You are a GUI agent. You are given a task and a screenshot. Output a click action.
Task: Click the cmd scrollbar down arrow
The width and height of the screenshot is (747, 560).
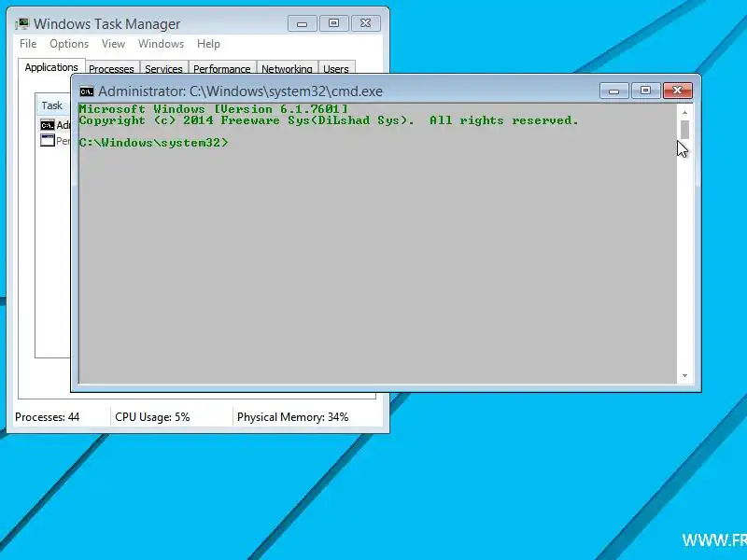pyautogui.click(x=684, y=376)
